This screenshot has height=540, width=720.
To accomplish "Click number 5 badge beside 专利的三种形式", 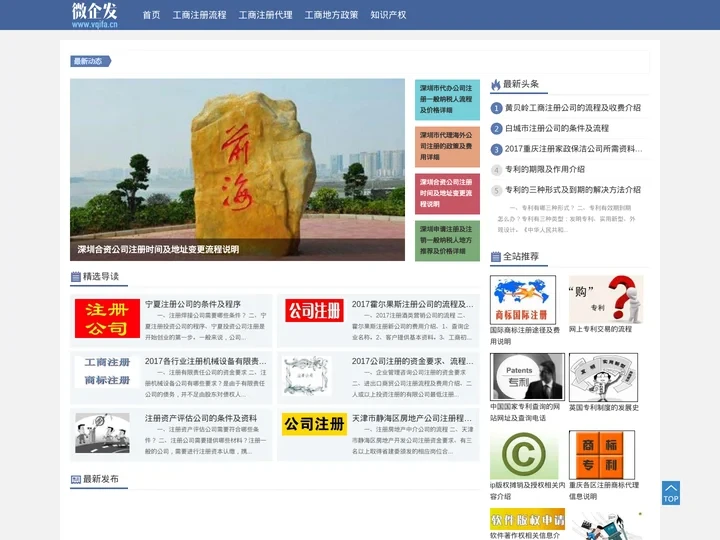I will click(496, 190).
